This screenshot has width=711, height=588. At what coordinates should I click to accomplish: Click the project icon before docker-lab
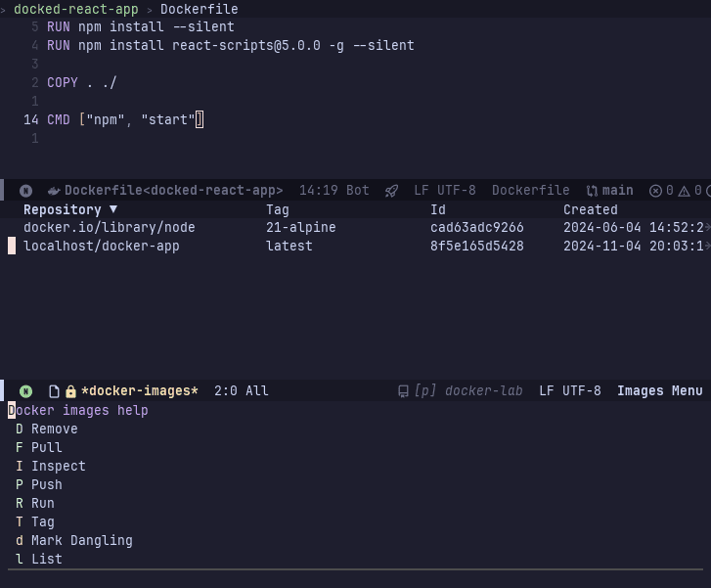click(403, 391)
